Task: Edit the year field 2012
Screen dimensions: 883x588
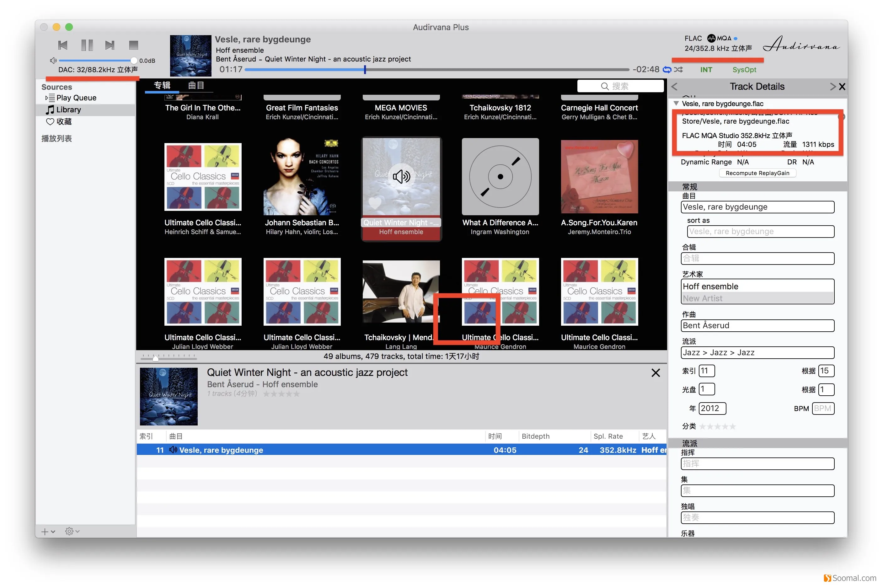Action: pyautogui.click(x=712, y=408)
